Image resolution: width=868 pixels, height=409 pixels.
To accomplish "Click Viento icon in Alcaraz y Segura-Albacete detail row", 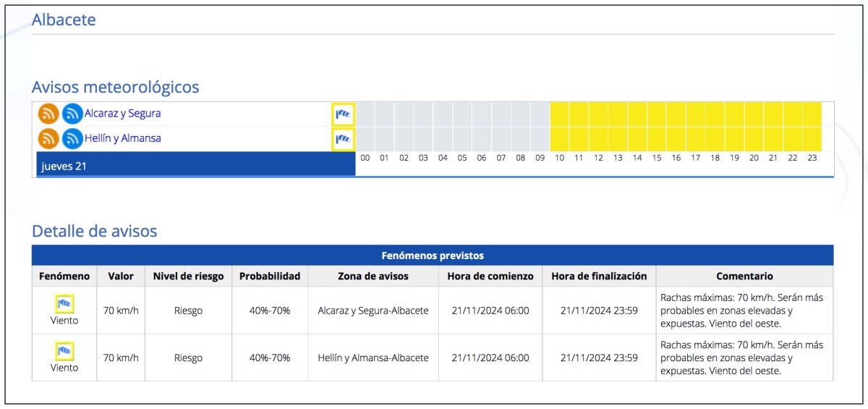I will [64, 303].
